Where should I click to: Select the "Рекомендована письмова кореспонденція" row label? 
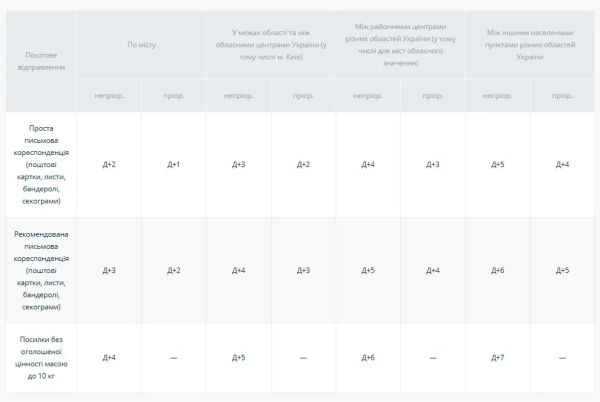click(42, 270)
